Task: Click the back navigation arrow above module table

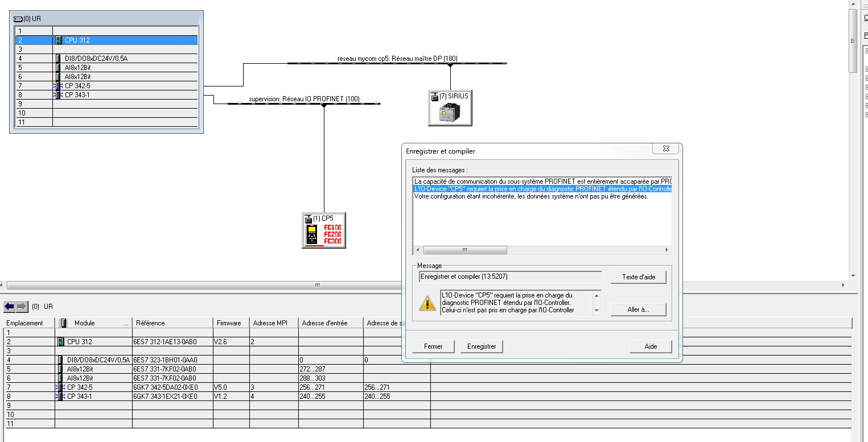Action: [x=9, y=307]
